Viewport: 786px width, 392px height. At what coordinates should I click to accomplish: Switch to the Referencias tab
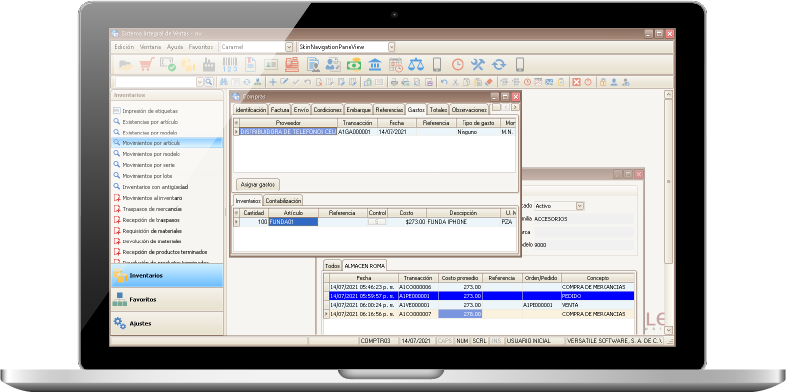[389, 109]
